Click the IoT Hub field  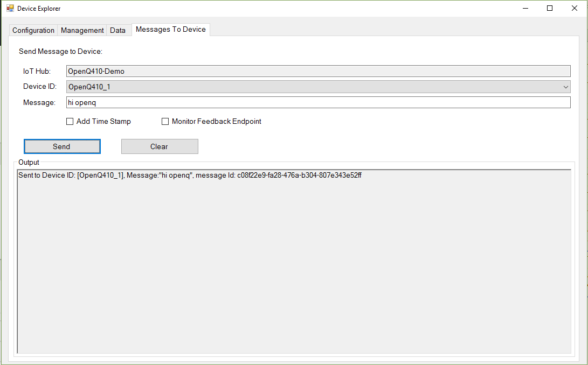tap(319, 71)
